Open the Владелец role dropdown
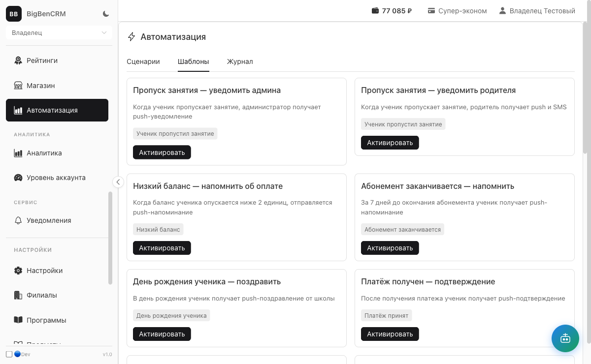 (x=59, y=32)
